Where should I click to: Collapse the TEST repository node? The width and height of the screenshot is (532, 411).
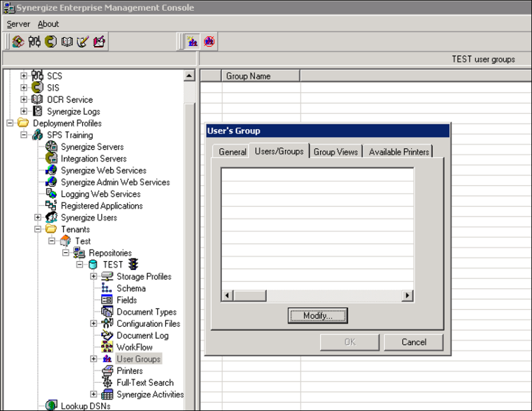(79, 264)
